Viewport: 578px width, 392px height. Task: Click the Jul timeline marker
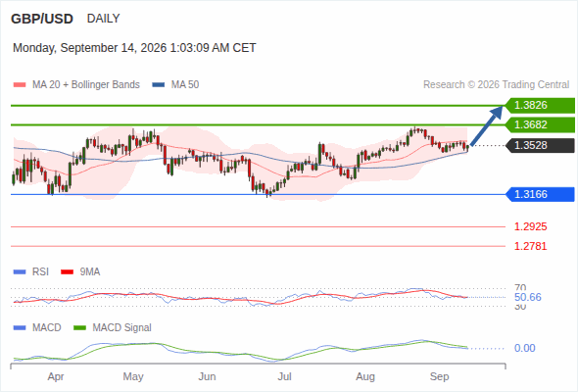coord(284,376)
